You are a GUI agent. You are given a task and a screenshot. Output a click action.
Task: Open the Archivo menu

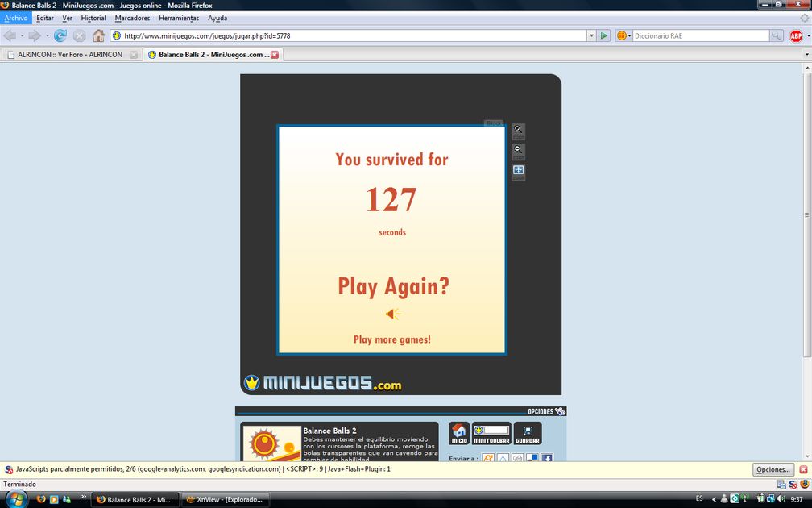pos(16,18)
